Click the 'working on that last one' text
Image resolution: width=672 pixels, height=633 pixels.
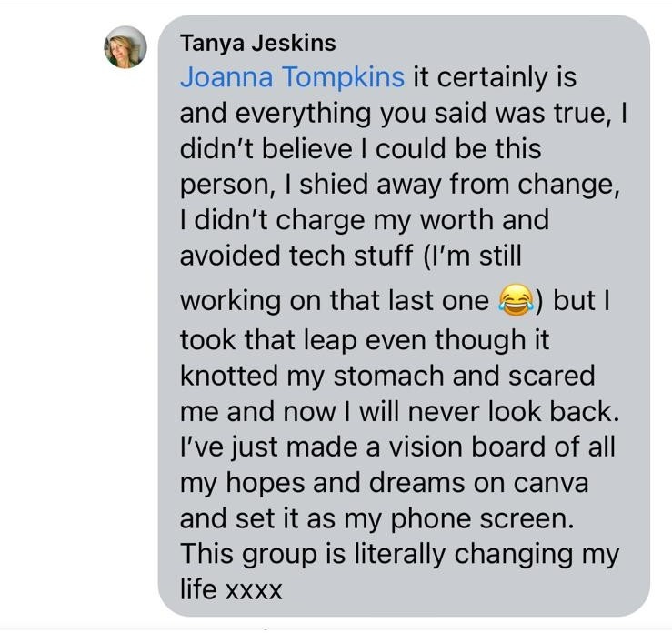point(335,301)
